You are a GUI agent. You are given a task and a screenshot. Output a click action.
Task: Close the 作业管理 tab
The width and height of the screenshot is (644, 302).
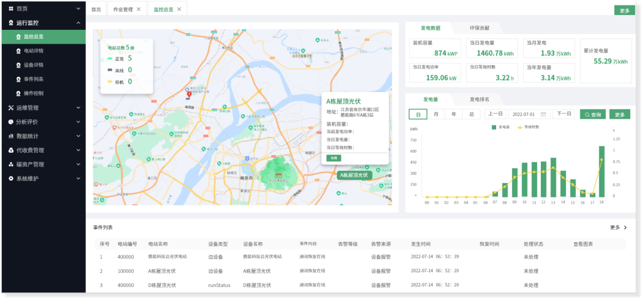(x=139, y=9)
